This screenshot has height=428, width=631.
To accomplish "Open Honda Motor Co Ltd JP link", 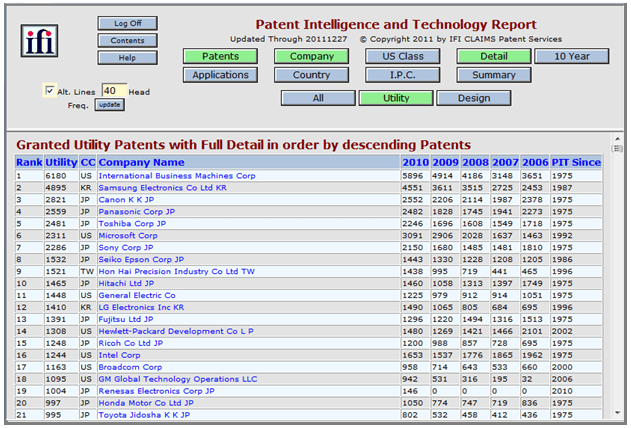I will tap(146, 403).
